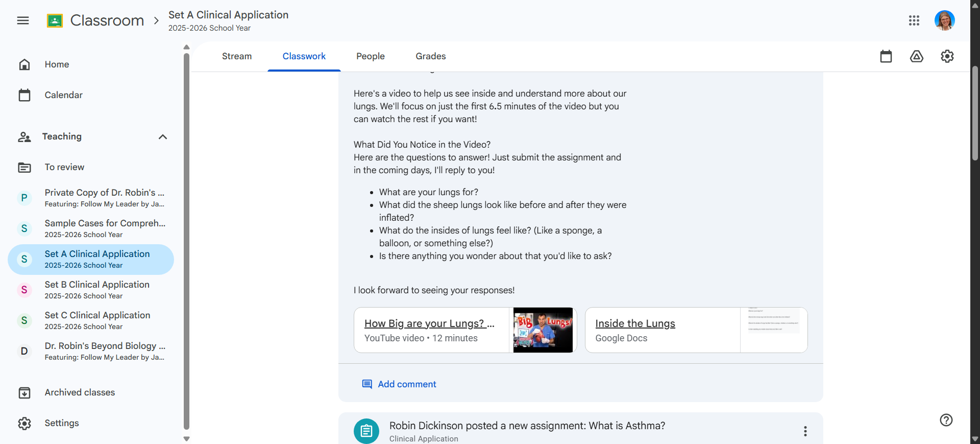Open the main hamburger menu
Viewport: 980px width, 444px height.
tap(23, 20)
